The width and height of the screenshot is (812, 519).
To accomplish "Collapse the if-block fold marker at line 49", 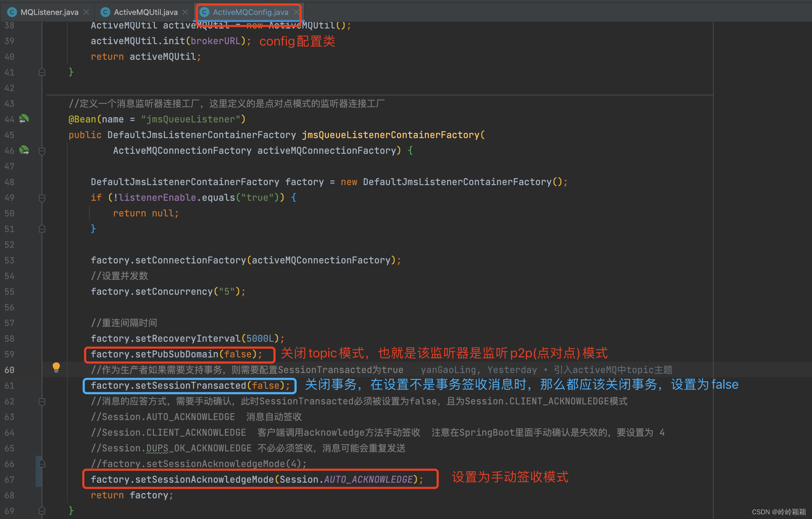I will [42, 198].
